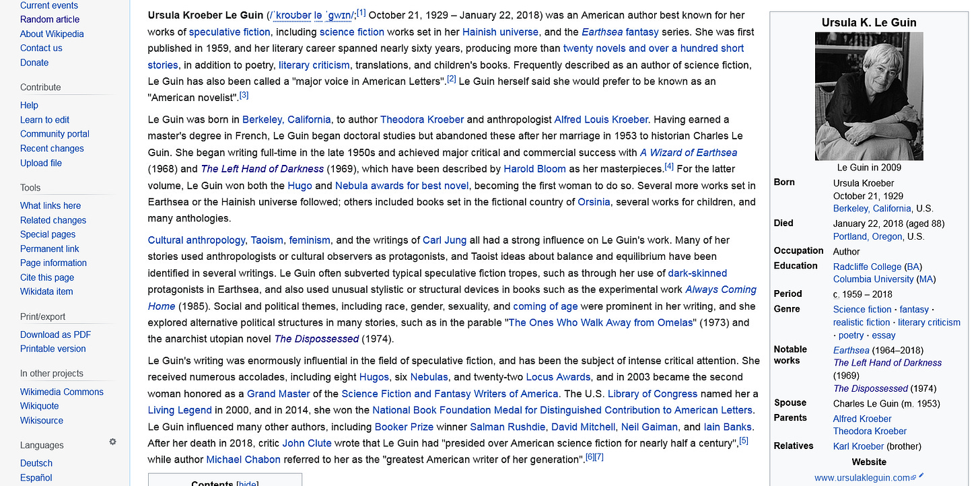The image size is (980, 486).
Task: Visit www.ursulakleguin.com website link
Action: point(865,477)
